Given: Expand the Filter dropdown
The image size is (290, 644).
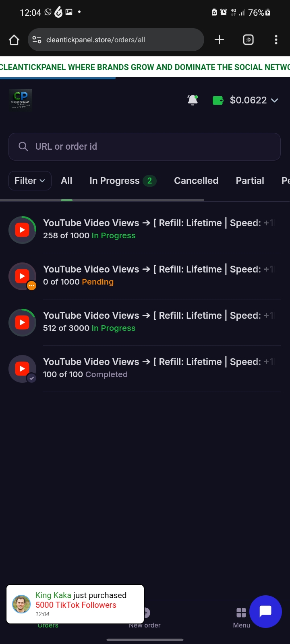Looking at the screenshot, I should click(30, 181).
